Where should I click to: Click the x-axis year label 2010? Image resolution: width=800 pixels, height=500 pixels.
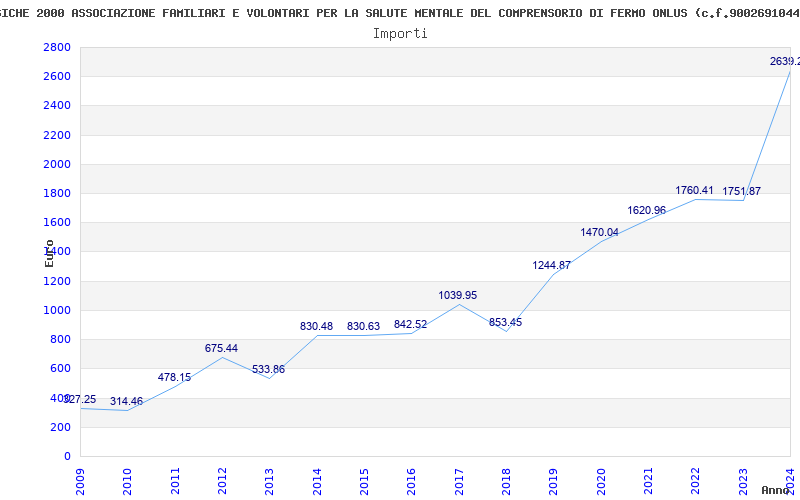[x=127, y=481]
